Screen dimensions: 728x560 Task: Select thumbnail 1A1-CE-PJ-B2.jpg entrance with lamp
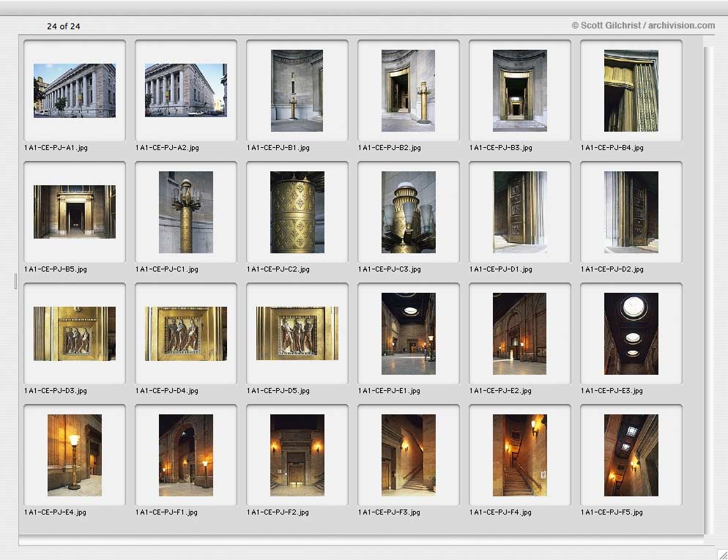409,91
